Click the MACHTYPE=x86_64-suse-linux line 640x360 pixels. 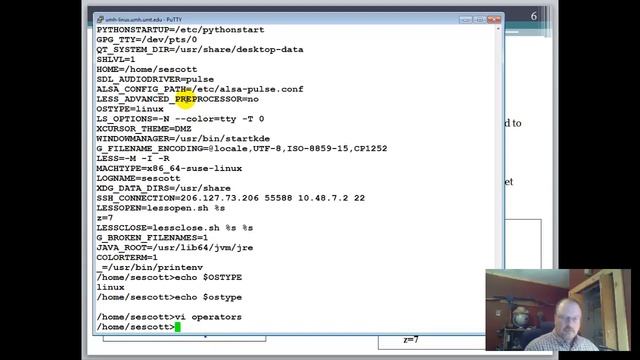[169, 168]
